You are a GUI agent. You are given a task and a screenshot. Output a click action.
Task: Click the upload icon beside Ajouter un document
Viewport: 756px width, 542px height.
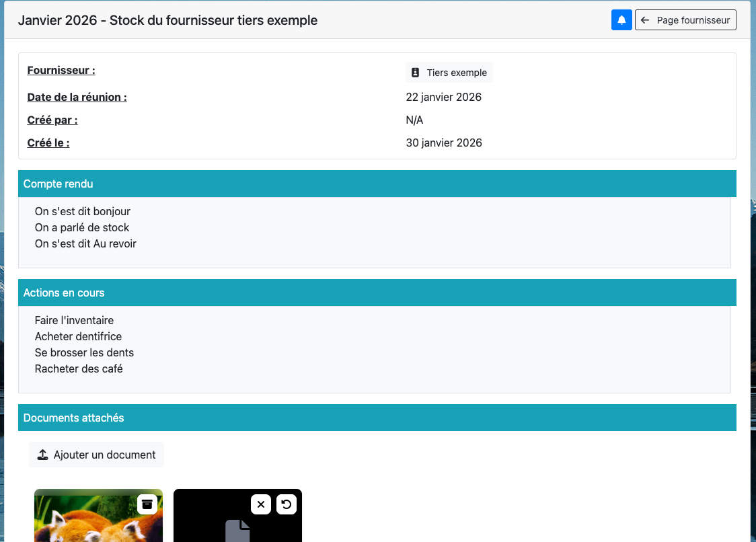coord(42,455)
